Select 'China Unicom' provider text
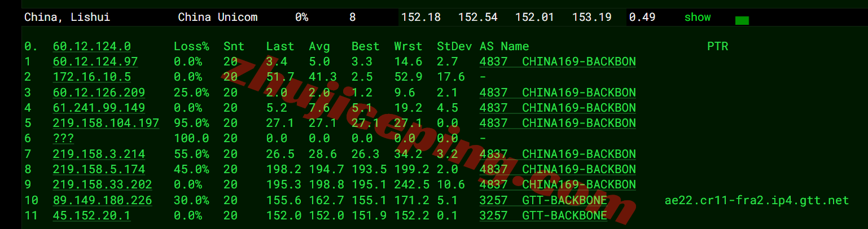 pos(218,17)
